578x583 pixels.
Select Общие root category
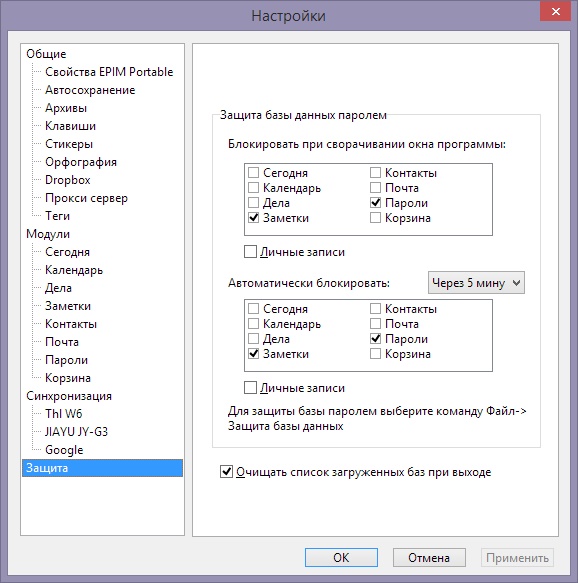click(46, 54)
